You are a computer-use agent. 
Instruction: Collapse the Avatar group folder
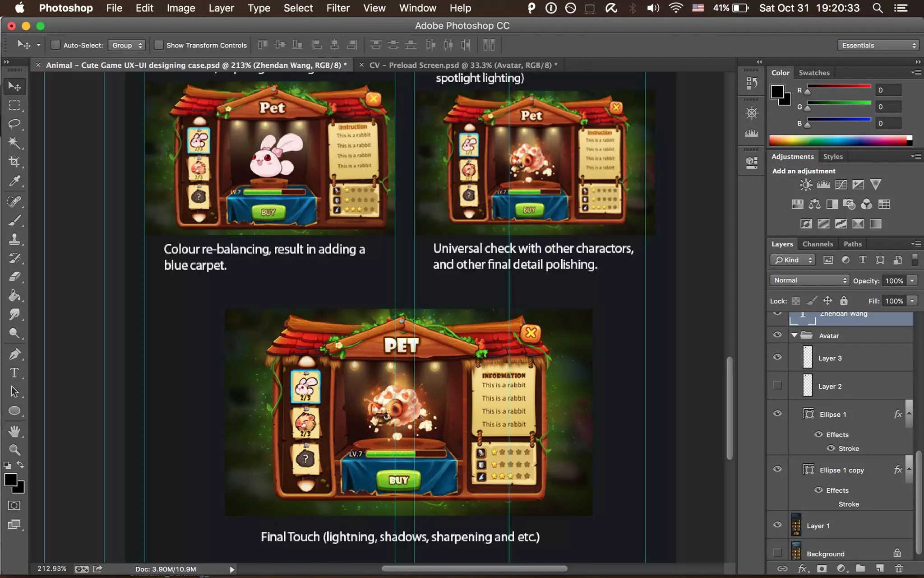pos(795,336)
